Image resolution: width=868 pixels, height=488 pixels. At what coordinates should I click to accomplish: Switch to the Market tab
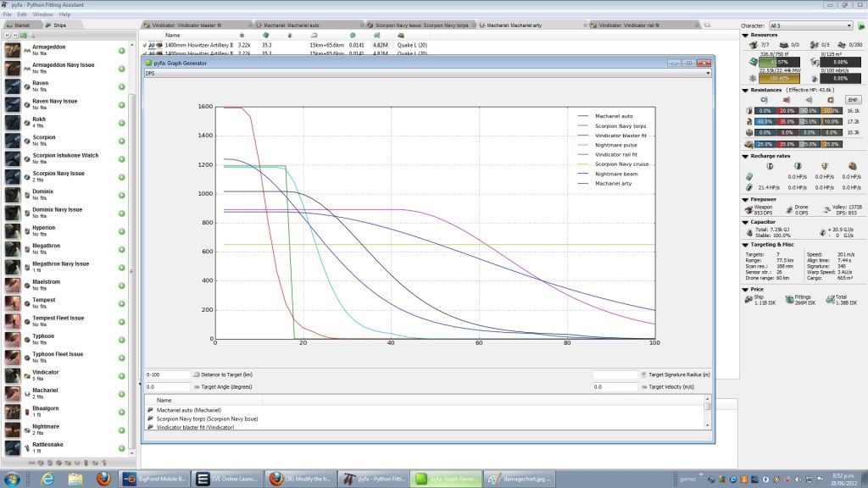click(22, 25)
